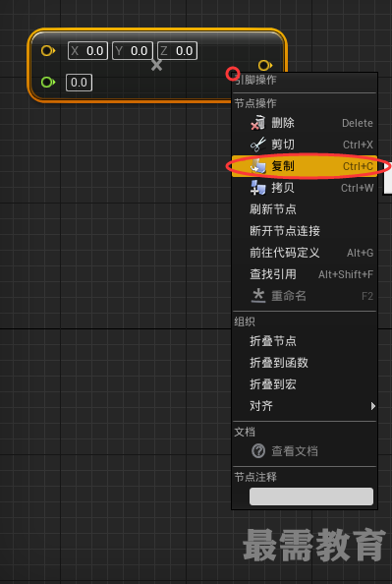This screenshot has width=392, height=584.
Task: Click the Z value field on node
Action: pos(177,51)
